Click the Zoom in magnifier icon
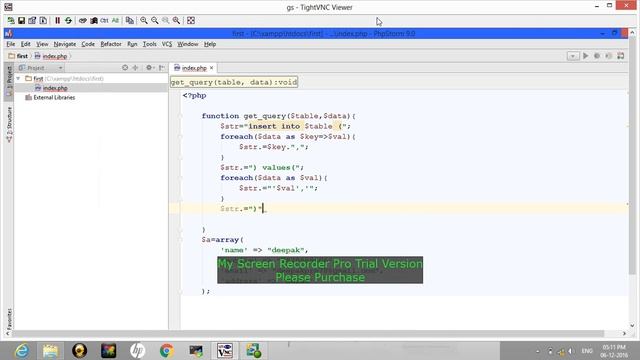 coord(144,20)
